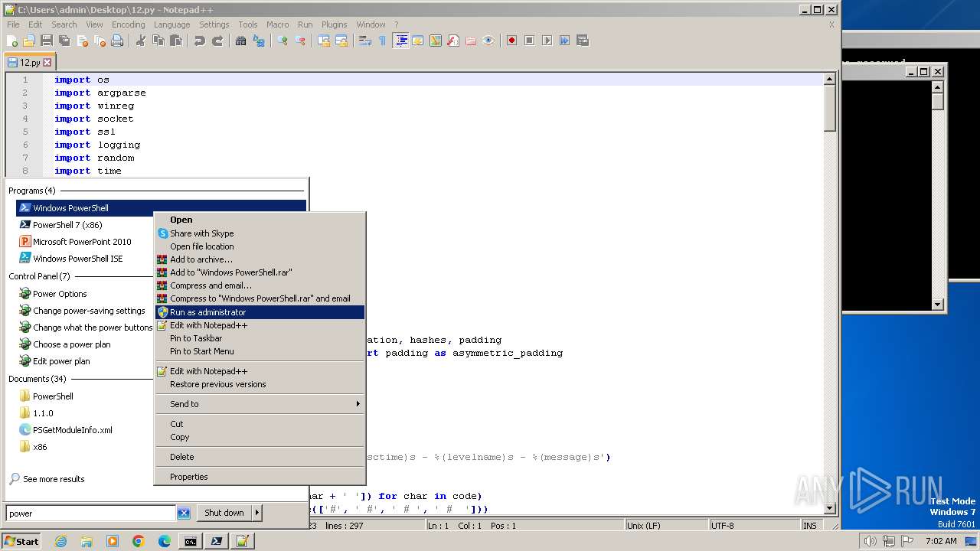Select Open file location
980x551 pixels.
pyautogui.click(x=260, y=246)
